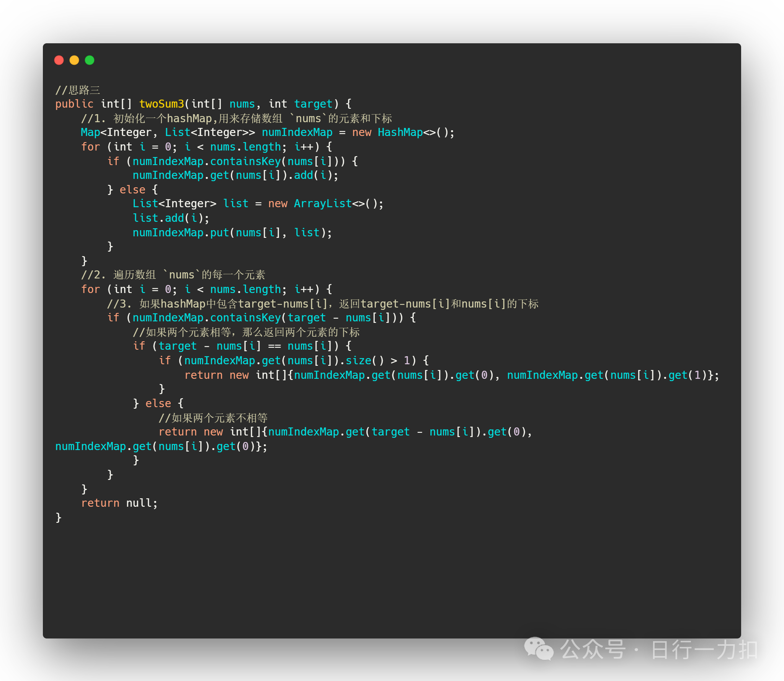Click return line with 'get(target - nums[i]).get(0),'
The image size is (784, 681).
pyautogui.click(x=345, y=432)
